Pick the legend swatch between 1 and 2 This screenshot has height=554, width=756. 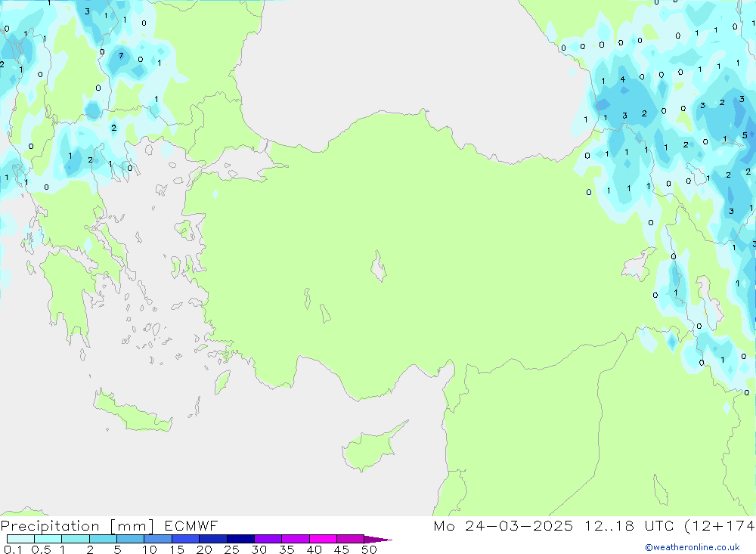pos(76,539)
